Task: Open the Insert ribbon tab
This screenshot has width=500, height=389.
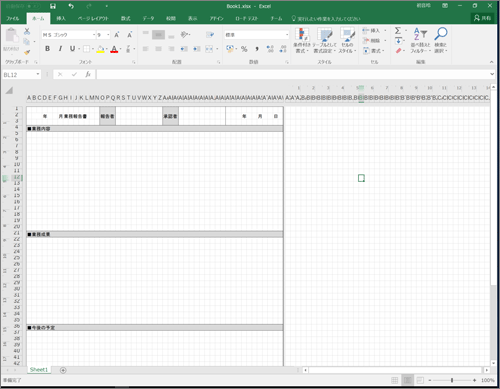Action: pos(61,18)
